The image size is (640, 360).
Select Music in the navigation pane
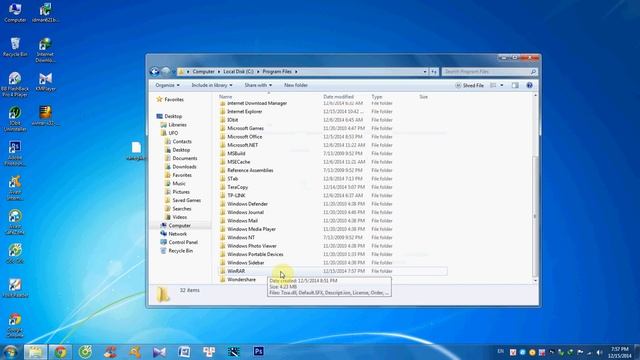click(x=176, y=184)
